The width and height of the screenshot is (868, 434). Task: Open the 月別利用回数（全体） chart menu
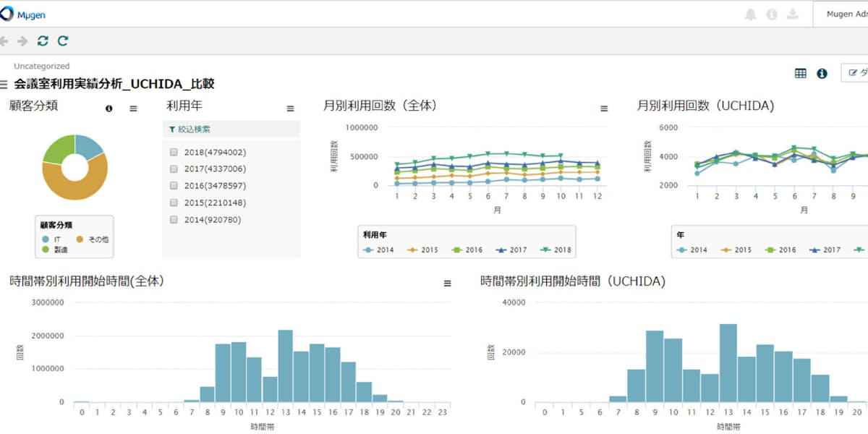coord(604,109)
